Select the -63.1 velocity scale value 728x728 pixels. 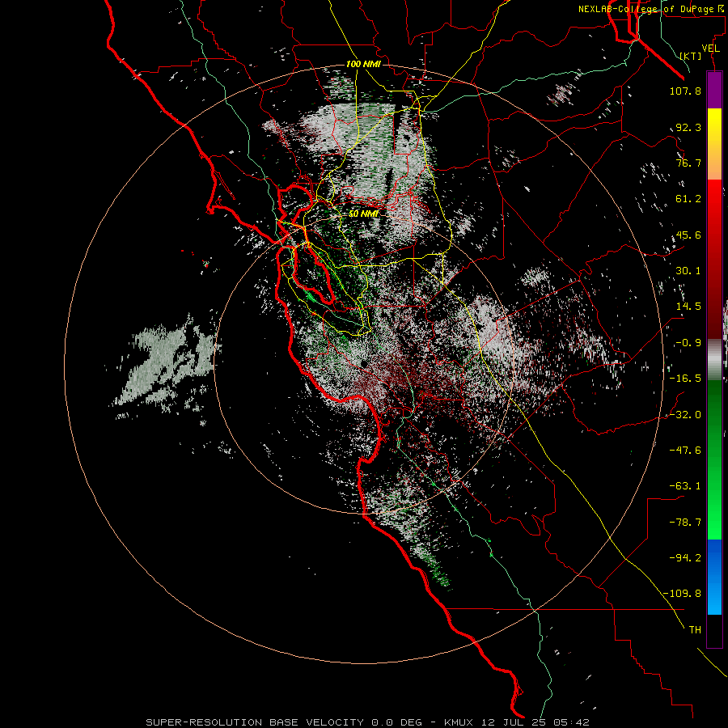[x=685, y=486]
